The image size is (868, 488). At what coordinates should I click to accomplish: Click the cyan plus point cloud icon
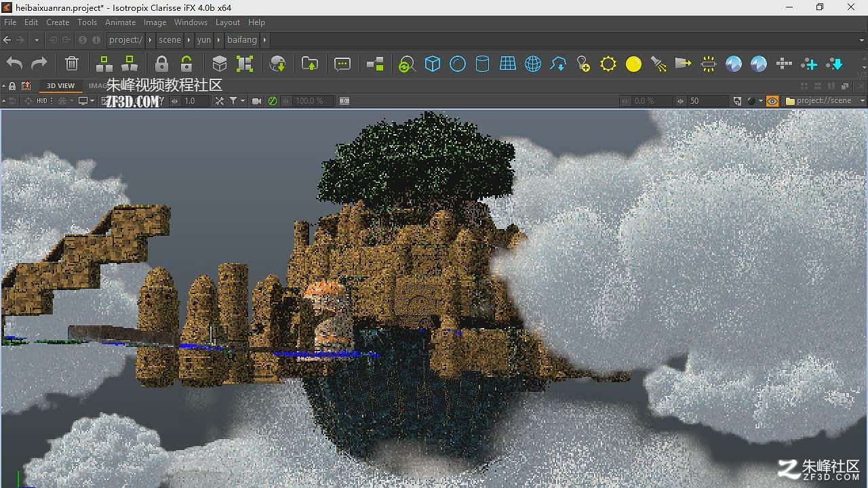tap(809, 64)
